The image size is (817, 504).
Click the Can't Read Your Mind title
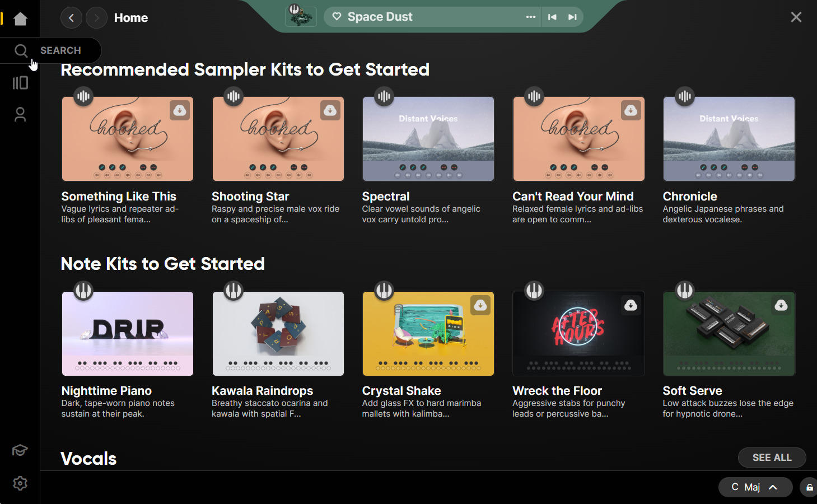573,197
